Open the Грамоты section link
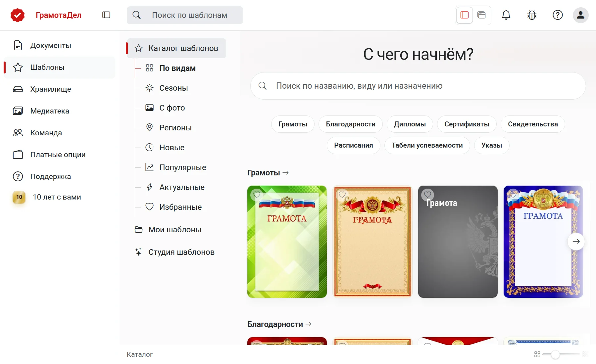Viewport: 596px width, 364px height. click(268, 173)
